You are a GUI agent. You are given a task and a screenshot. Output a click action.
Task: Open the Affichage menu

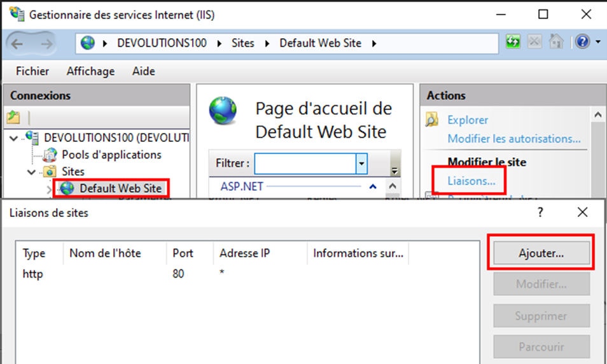tap(90, 71)
